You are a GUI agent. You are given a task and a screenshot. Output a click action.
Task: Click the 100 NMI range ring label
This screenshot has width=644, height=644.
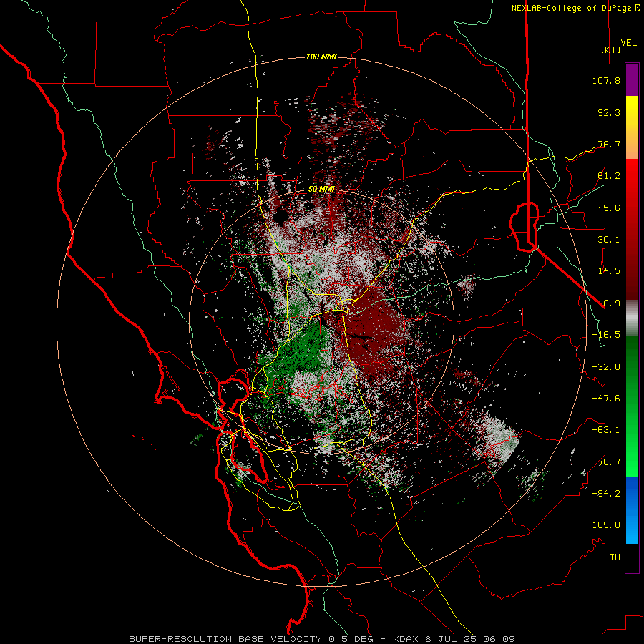(321, 57)
